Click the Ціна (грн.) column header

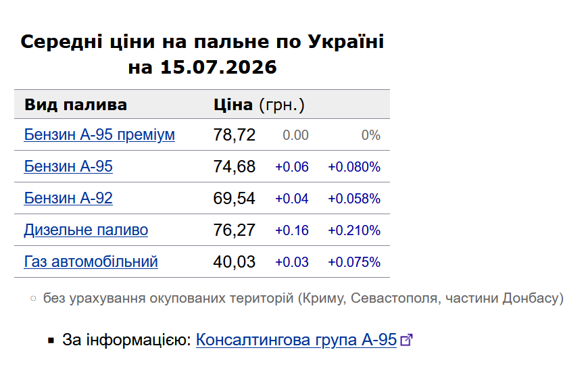click(259, 105)
